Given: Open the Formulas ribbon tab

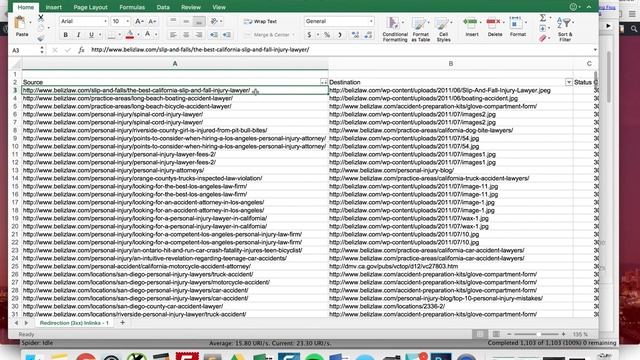Looking at the screenshot, I should pos(132,7).
